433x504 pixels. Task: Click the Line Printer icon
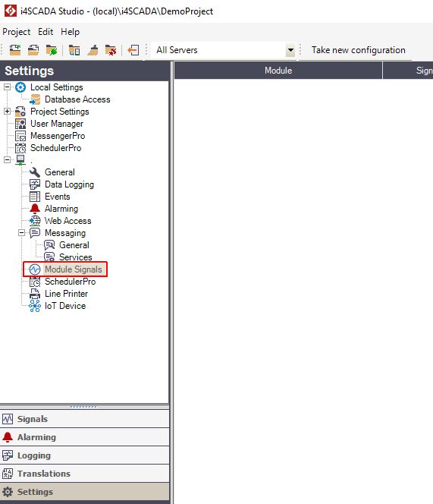click(35, 294)
